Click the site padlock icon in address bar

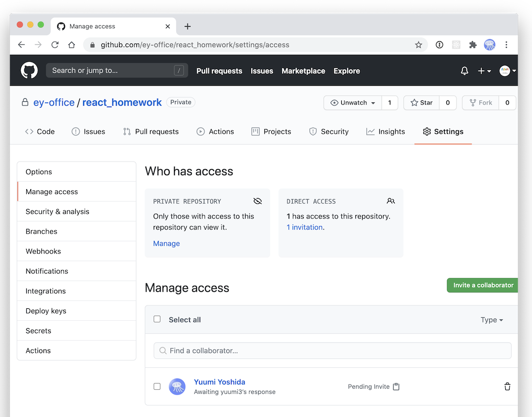pos(92,45)
